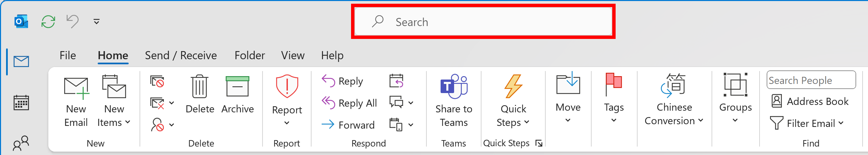Open the Address Book
The width and height of the screenshot is (868, 155).
pyautogui.click(x=810, y=101)
